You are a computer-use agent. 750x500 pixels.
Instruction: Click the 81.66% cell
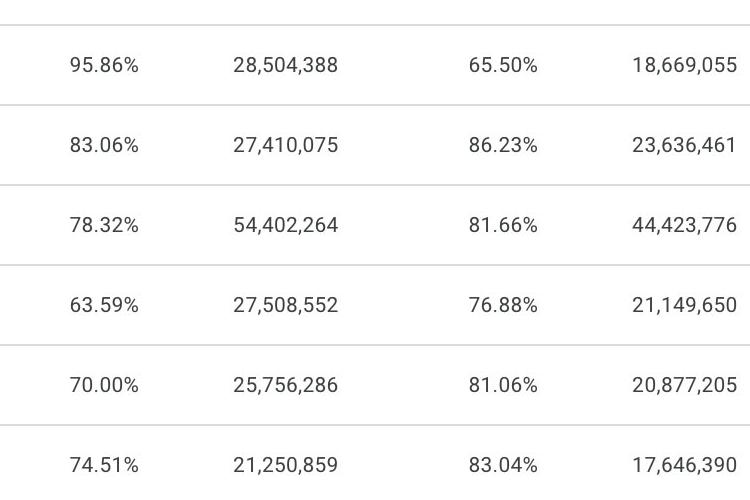click(x=503, y=225)
